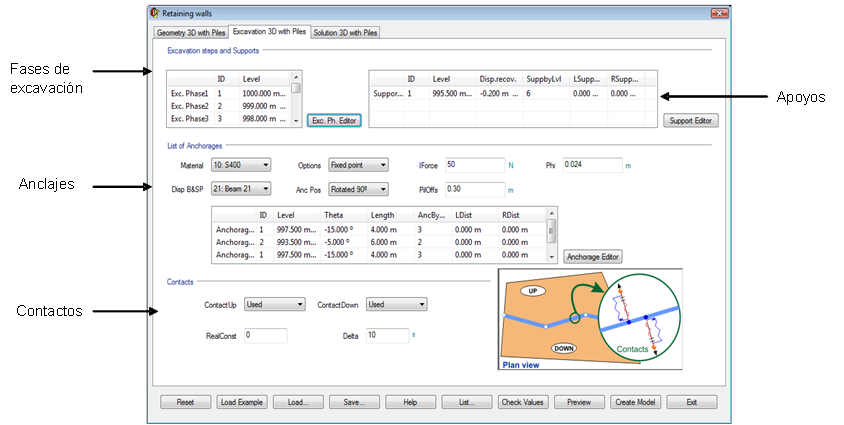Click the -5.000 º Theta cell
Screen dimensions: 844x425
tap(343, 242)
